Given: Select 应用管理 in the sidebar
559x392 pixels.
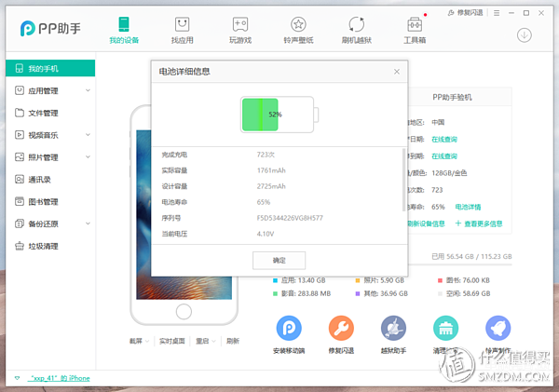Looking at the screenshot, I should point(43,90).
